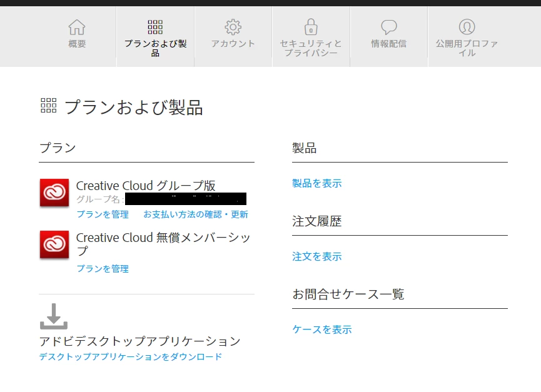Screen dimensions: 541x392
Task: Click デスクトップアプリケーションをダウンロード link
Action: [131, 356]
